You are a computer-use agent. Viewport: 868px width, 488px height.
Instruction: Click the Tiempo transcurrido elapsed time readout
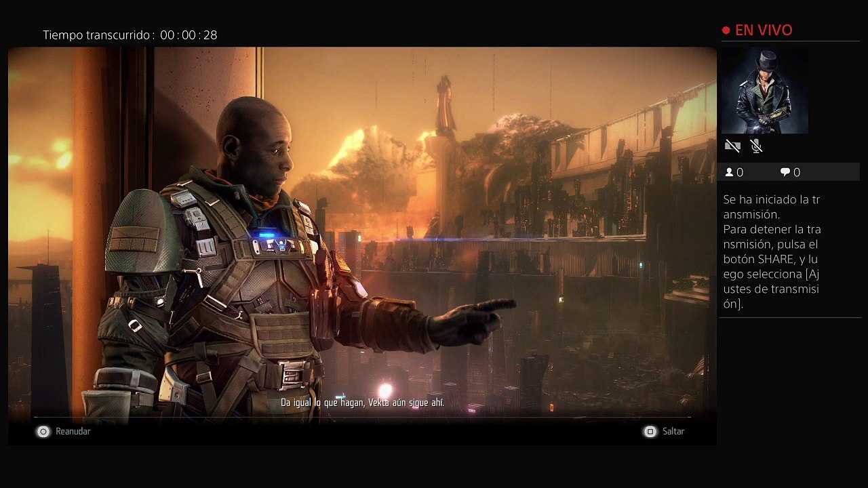pos(130,35)
